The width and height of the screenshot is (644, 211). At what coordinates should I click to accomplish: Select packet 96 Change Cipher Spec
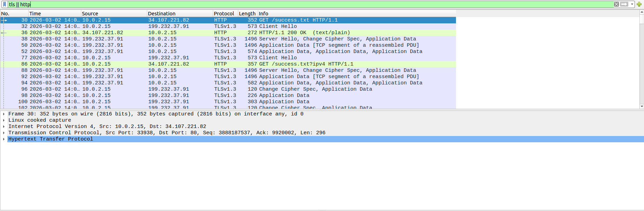tap(228, 89)
